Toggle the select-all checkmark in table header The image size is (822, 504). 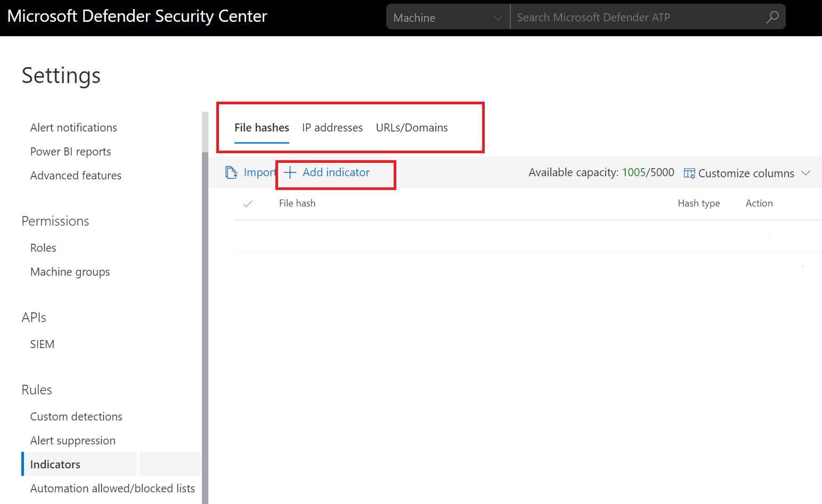pyautogui.click(x=248, y=203)
